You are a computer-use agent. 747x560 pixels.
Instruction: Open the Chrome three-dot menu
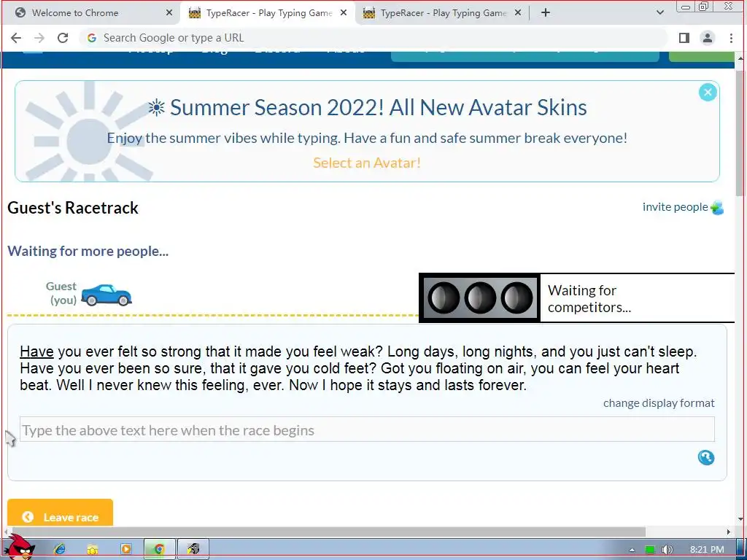pyautogui.click(x=731, y=38)
